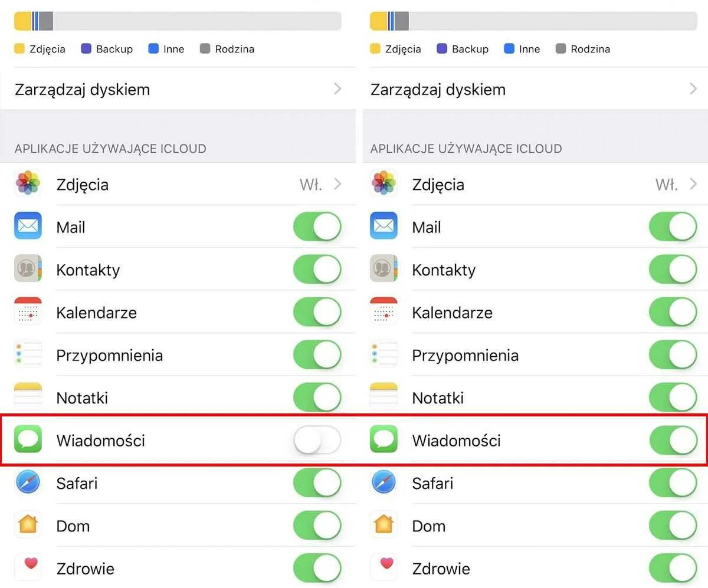708x588 pixels.
Task: Turn off the Kontakty switch in left screenshot
Action: point(317,270)
